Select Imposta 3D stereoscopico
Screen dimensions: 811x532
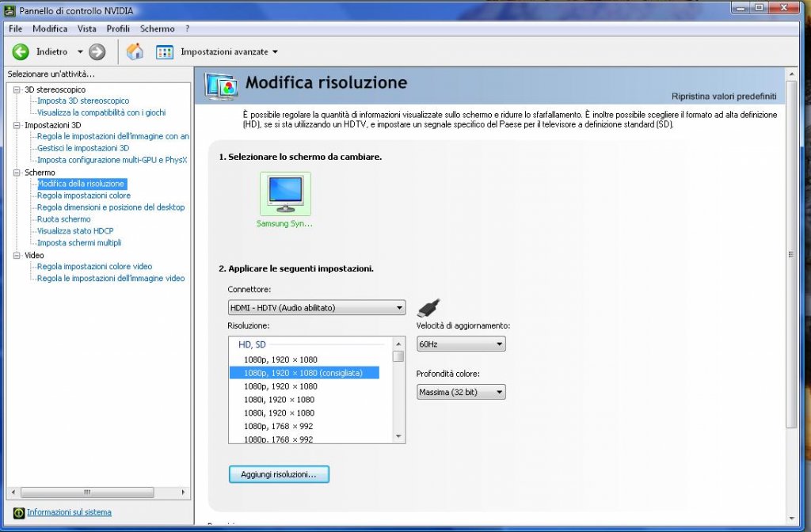coord(83,101)
